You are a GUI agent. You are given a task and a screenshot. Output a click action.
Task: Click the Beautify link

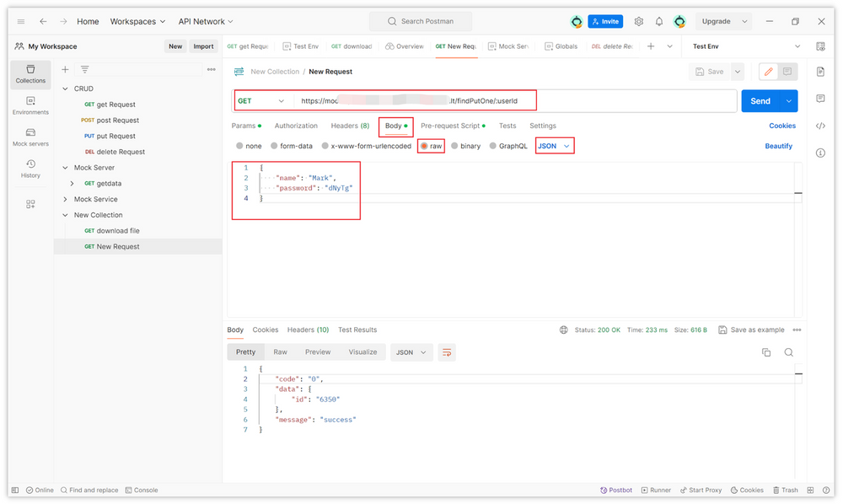tap(778, 146)
